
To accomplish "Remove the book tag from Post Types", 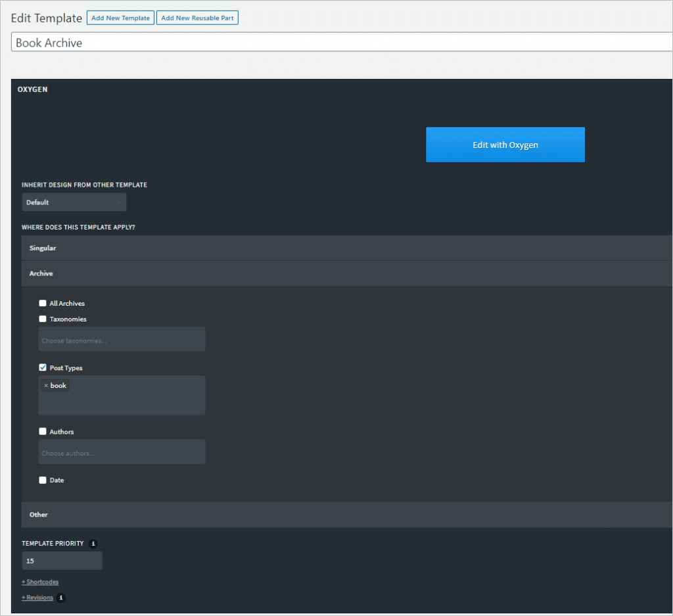I will pyautogui.click(x=45, y=386).
